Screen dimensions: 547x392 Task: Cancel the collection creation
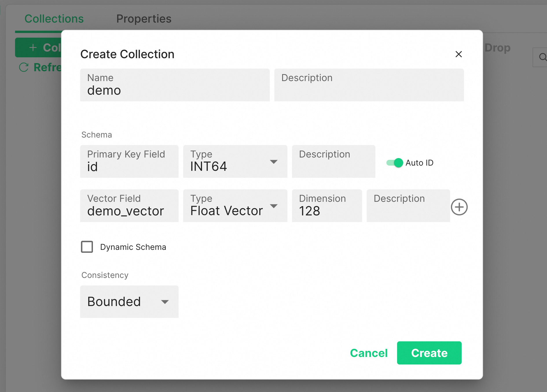pos(369,353)
